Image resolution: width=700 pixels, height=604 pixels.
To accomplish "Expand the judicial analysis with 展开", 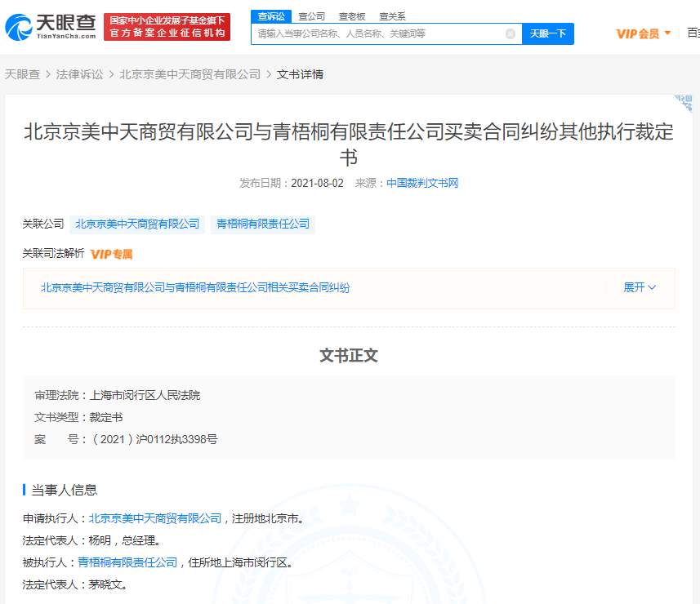I will 640,287.
